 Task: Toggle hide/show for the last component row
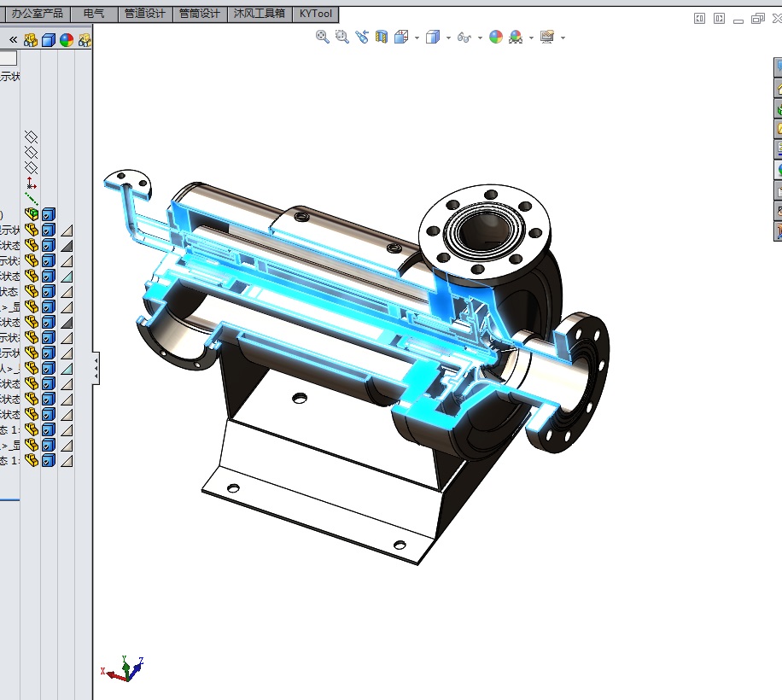click(32, 460)
